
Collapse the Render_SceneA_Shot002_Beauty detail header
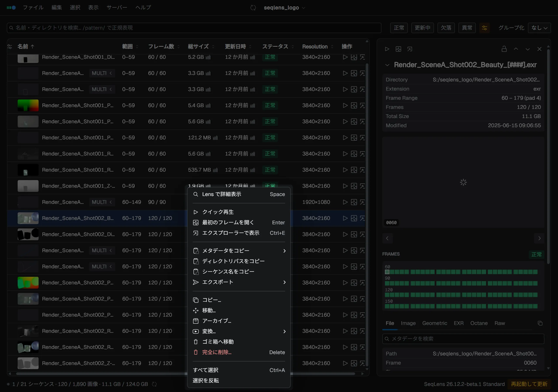(387, 65)
